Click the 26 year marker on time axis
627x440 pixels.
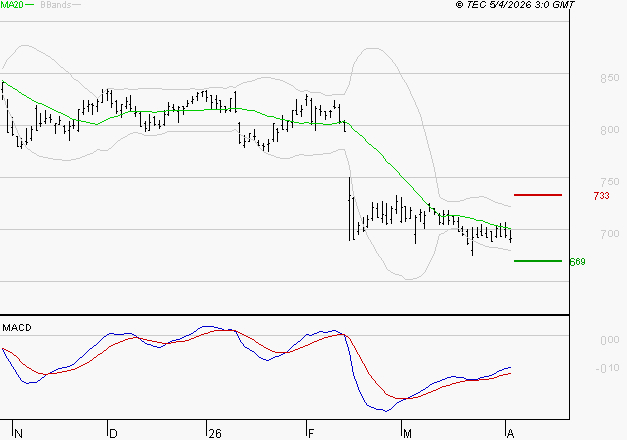click(x=215, y=434)
